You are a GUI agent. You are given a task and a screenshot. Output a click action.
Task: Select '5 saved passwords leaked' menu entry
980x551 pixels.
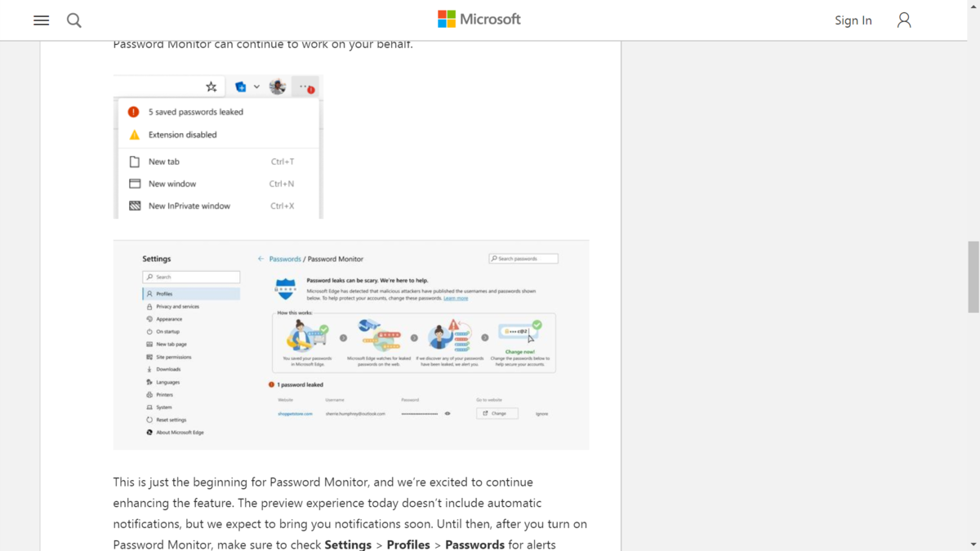196,112
